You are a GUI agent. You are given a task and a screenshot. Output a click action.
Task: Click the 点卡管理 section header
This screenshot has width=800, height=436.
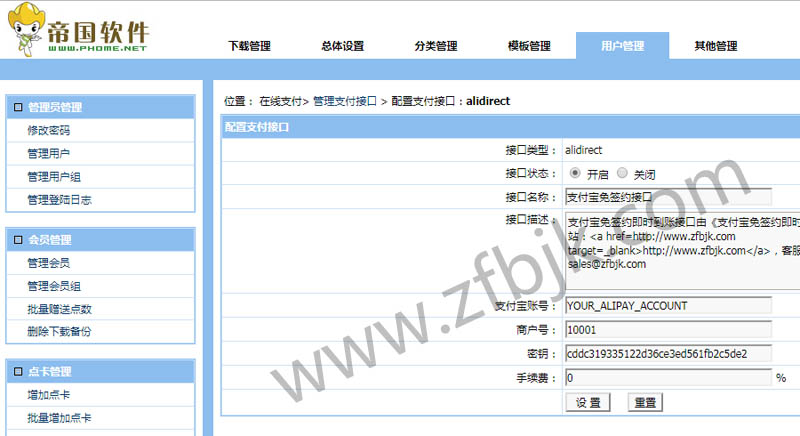pos(101,371)
